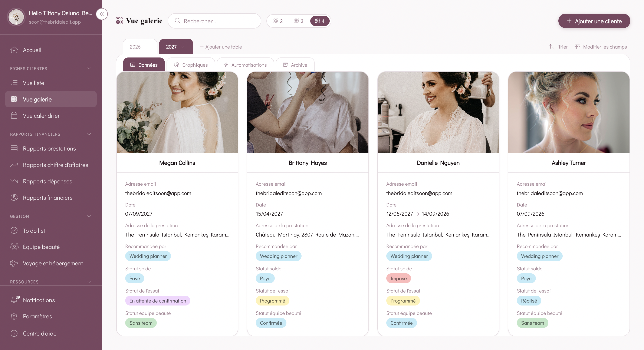Image resolution: width=644 pixels, height=350 pixels.
Task: Click the Rechercher search field
Action: point(214,21)
